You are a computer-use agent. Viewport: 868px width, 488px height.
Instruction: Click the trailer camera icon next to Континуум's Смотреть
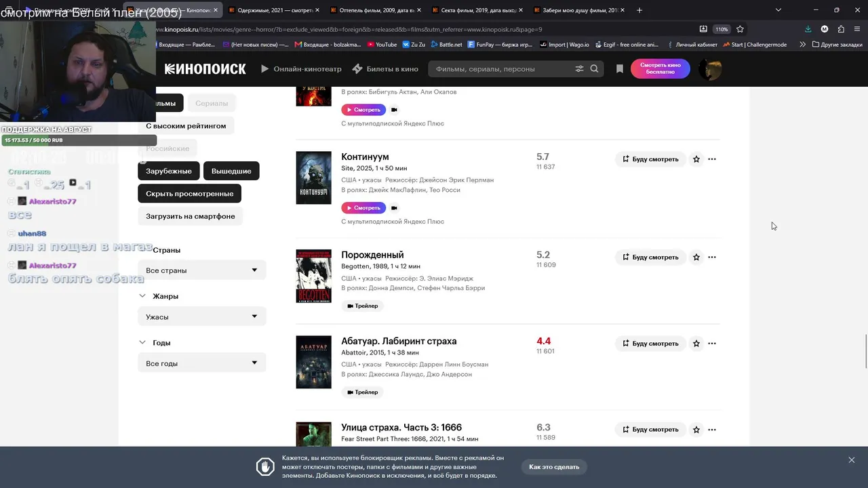[x=394, y=208]
